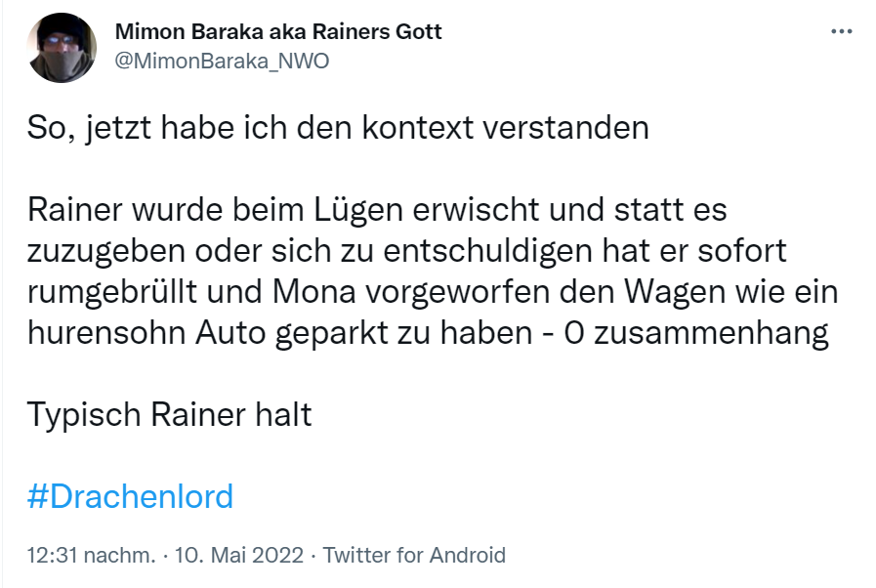Screen dimensions: 876x588
Task: Click the masked user's profile avatar
Action: tap(62, 48)
